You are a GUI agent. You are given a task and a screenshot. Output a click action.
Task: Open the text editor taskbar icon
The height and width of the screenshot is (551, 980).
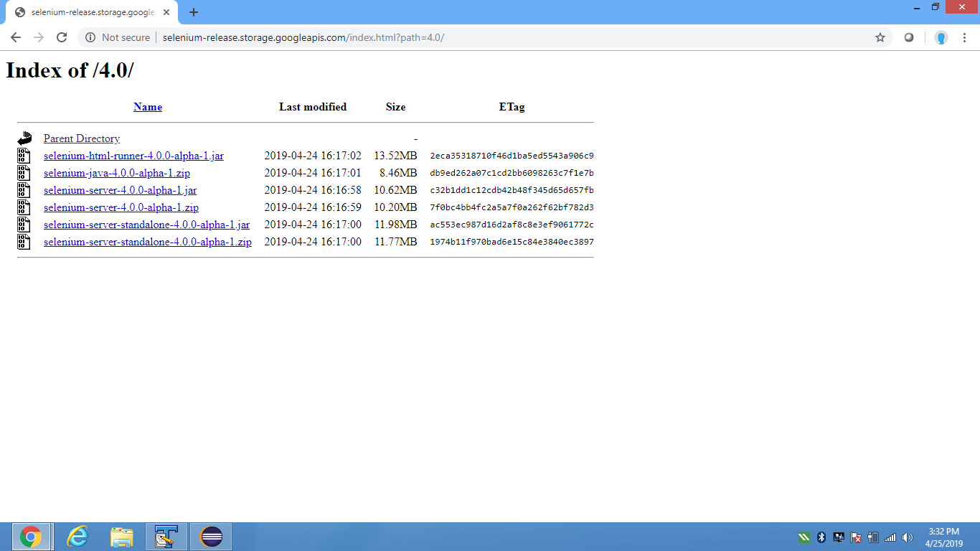click(166, 537)
